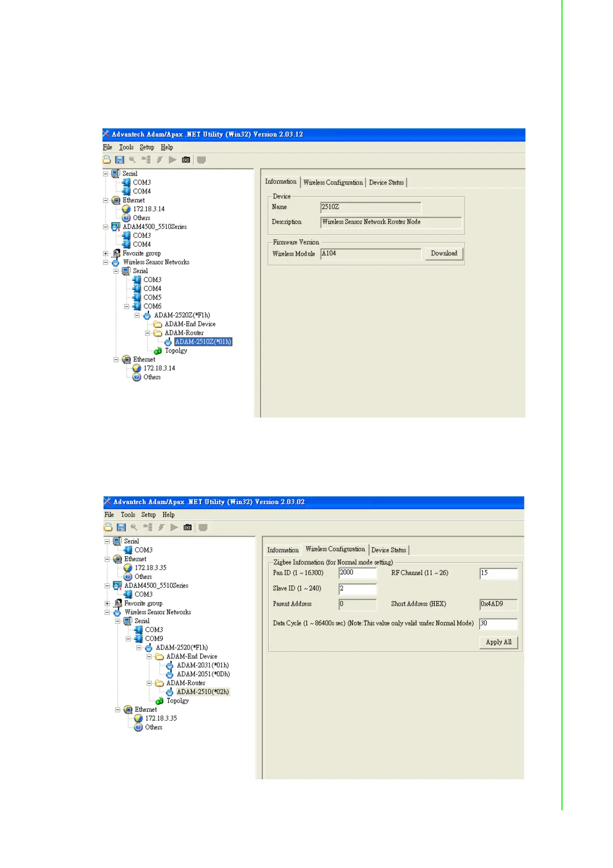Select ADAM-2051(*0Dh) in the tree
Image resolution: width=613 pixels, height=868 pixels.
point(203,674)
